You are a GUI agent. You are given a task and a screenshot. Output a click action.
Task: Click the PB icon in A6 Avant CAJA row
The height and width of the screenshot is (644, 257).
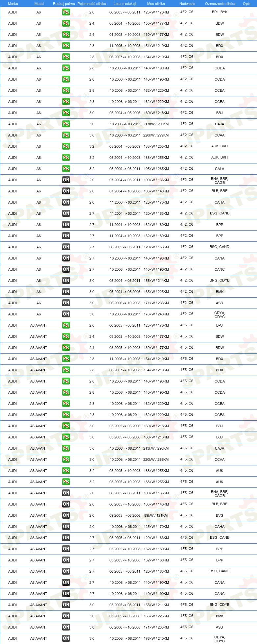[x=66, y=448]
